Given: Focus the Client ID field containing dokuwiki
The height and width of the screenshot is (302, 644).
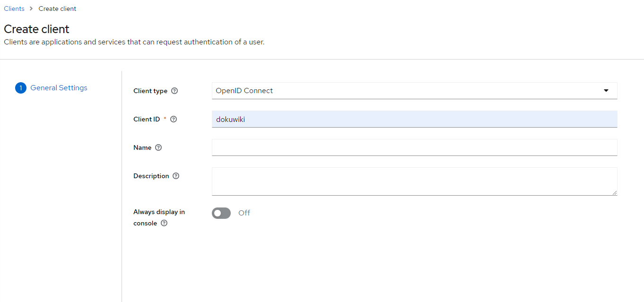Looking at the screenshot, I should (414, 119).
